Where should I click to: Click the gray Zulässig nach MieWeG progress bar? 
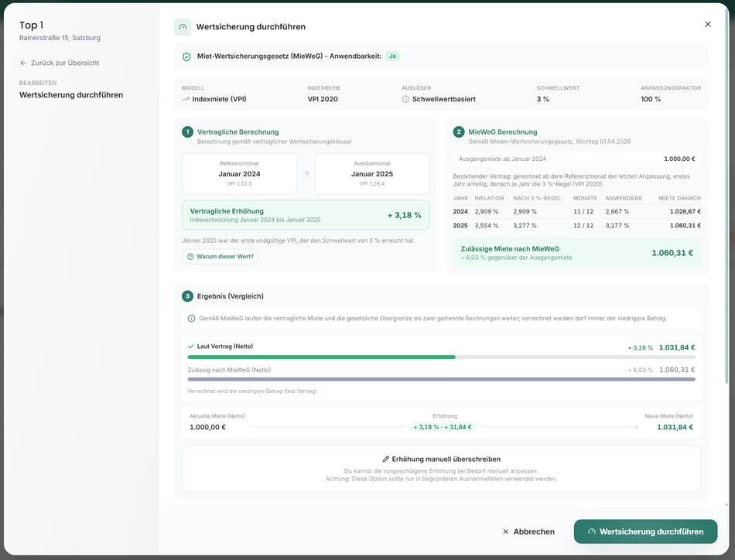pyautogui.click(x=441, y=380)
